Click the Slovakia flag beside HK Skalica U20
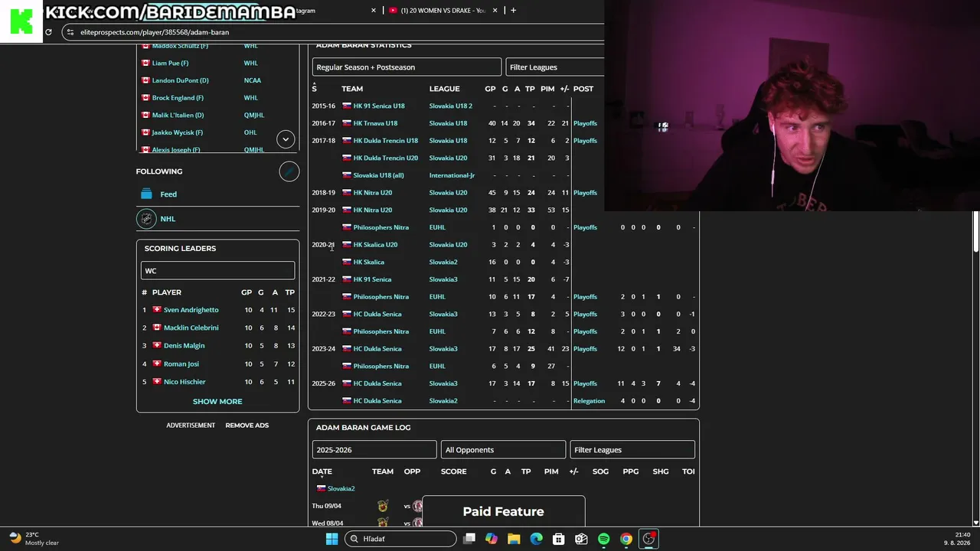The height and width of the screenshot is (551, 980). click(347, 245)
